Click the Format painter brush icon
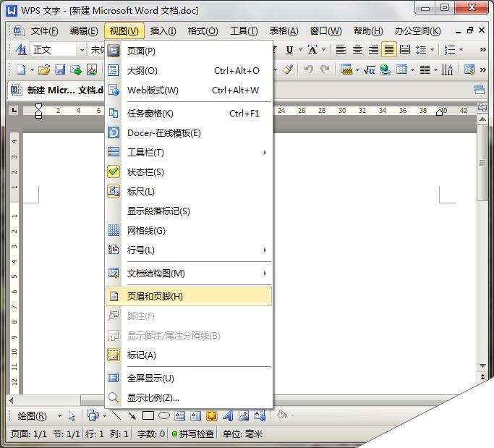 click(x=288, y=69)
